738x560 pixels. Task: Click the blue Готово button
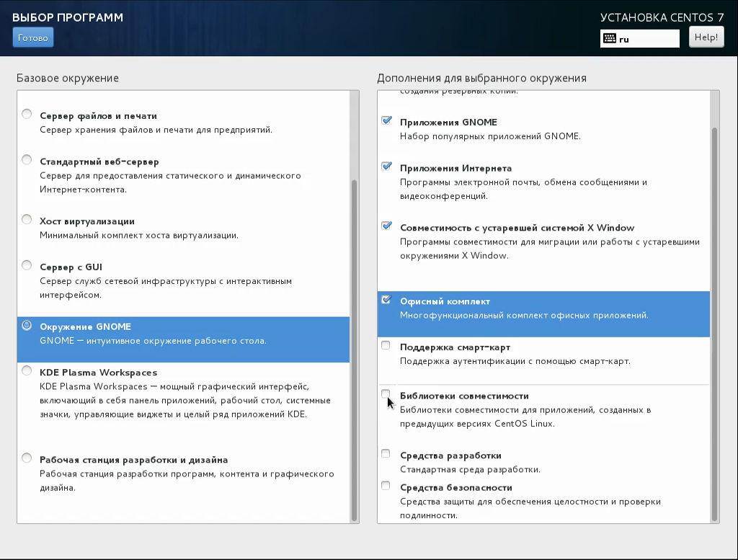click(33, 37)
